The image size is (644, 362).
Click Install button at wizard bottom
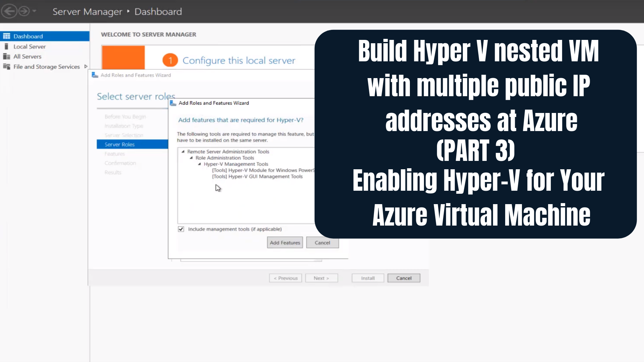(x=368, y=278)
